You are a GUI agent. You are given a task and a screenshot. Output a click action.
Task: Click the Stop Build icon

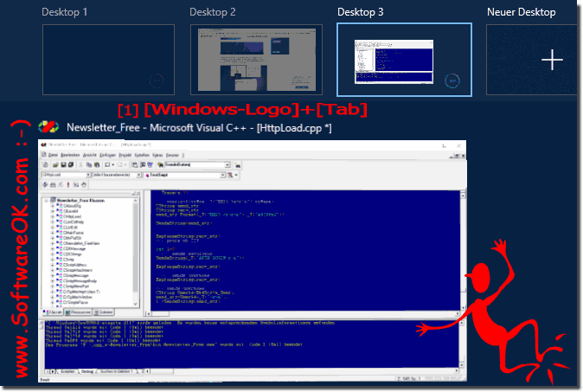61,184
